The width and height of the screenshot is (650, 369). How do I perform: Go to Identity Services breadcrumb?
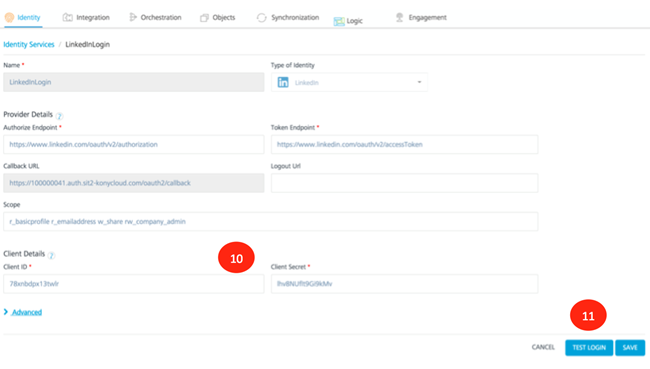(x=29, y=44)
